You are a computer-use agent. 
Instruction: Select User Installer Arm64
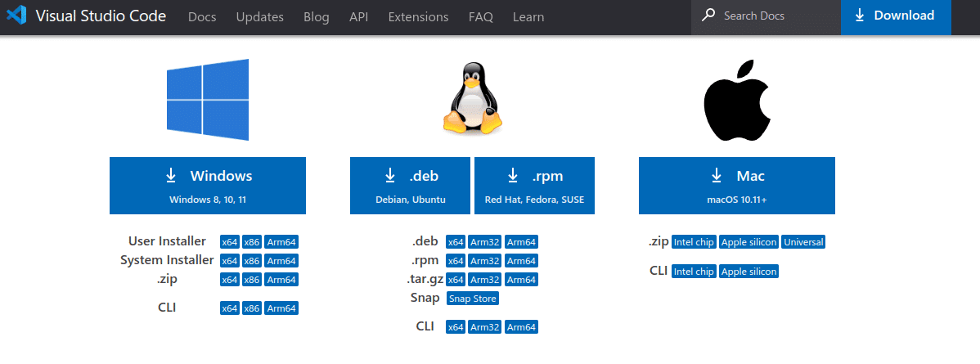pos(281,242)
